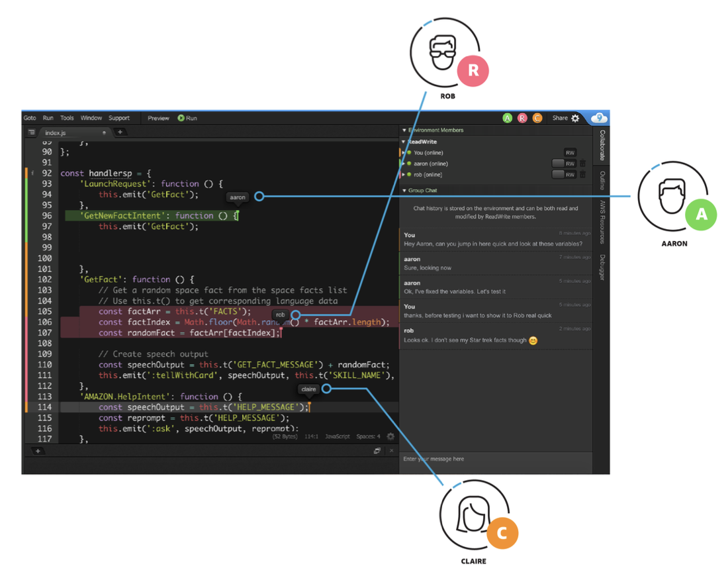
Task: Open settings with the gear icon
Action: (575, 119)
